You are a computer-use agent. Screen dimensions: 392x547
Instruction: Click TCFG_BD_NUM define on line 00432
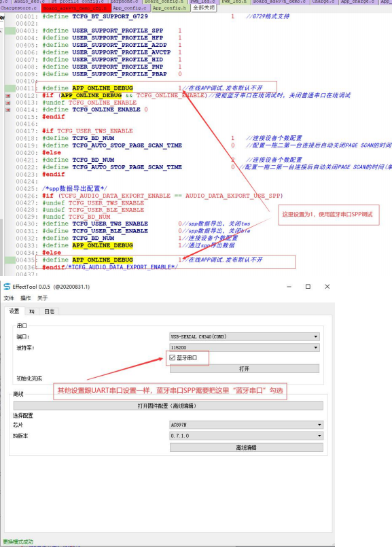[x=93, y=239]
